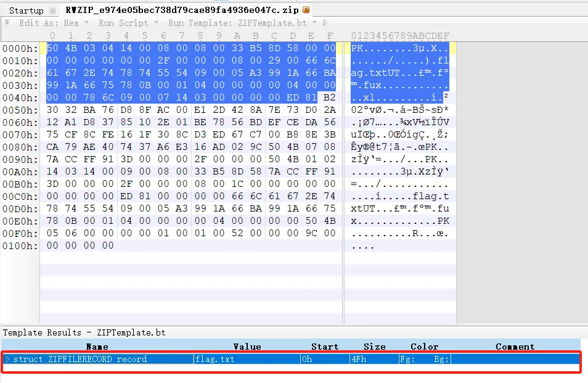Click byte 2F in row 0010h
The height and width of the screenshot is (383, 588).
click(163, 60)
